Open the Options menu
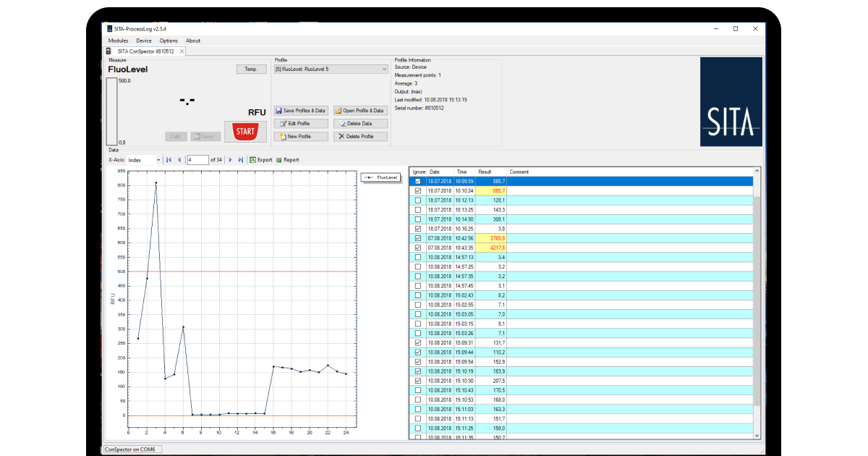This screenshot has width=868, height=456. (169, 41)
